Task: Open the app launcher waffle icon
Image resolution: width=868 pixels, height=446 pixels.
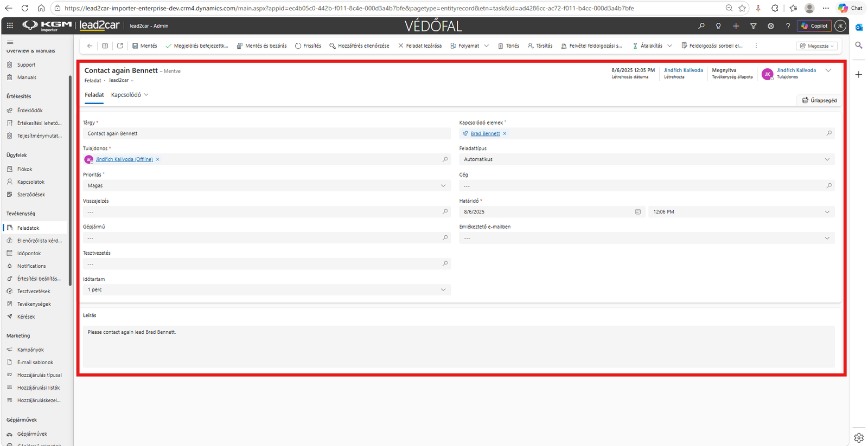Action: pyautogui.click(x=10, y=25)
